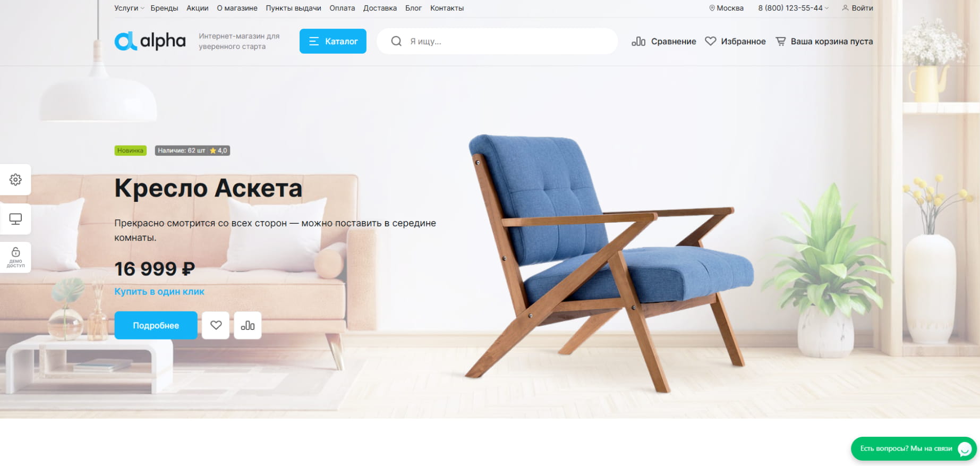Open the Избранное favorites list
Image resolution: width=980 pixels, height=466 pixels.
735,41
